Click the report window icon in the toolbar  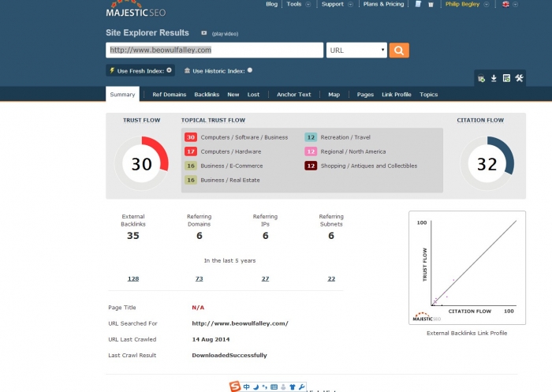pos(506,78)
